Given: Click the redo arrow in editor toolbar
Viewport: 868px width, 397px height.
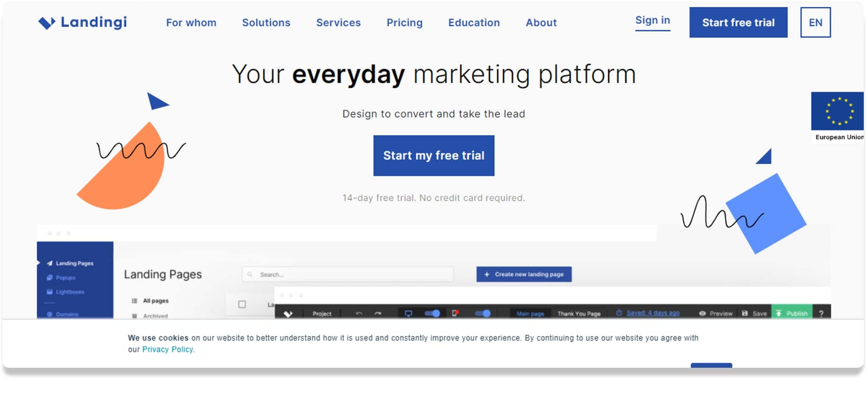Looking at the screenshot, I should coord(378,314).
